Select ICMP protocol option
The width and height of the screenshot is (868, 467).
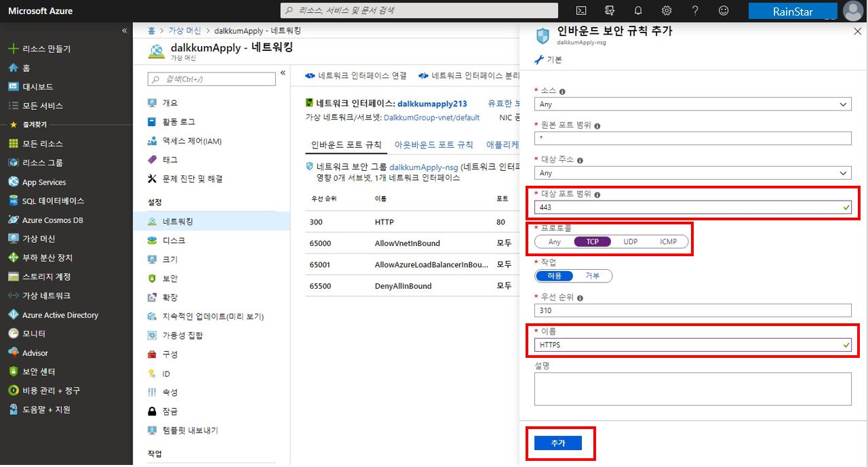(669, 242)
